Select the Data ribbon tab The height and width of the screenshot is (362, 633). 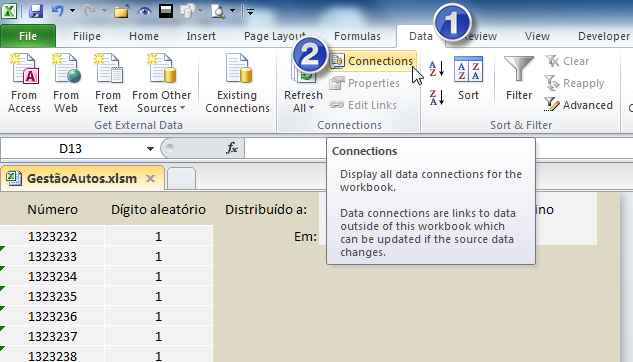click(420, 36)
